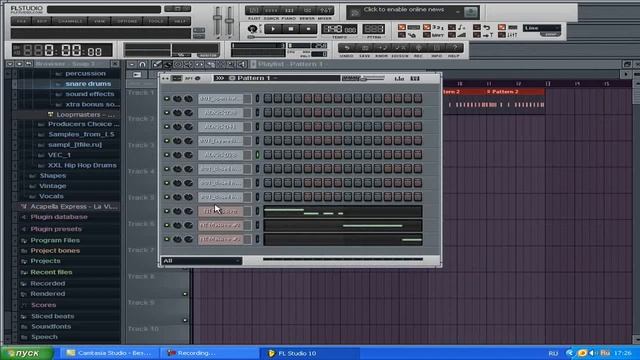Open the Browser options arrow menu
This screenshot has height=360, width=640.
point(10,64)
